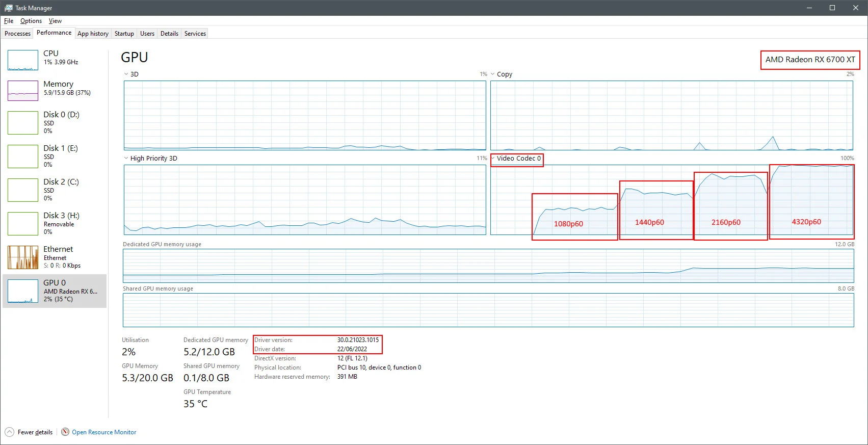
Task: Select the GPU 0 graph thumbnail
Action: coord(23,291)
